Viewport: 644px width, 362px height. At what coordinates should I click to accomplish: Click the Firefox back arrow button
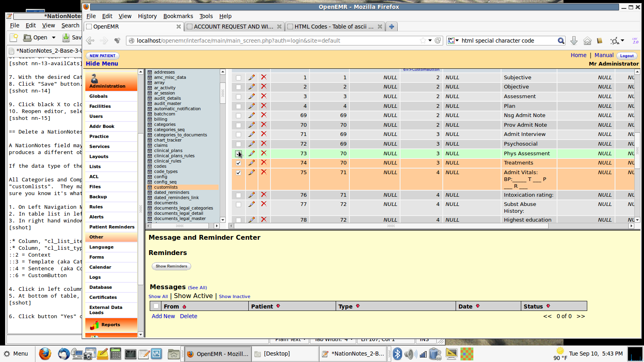click(91, 41)
